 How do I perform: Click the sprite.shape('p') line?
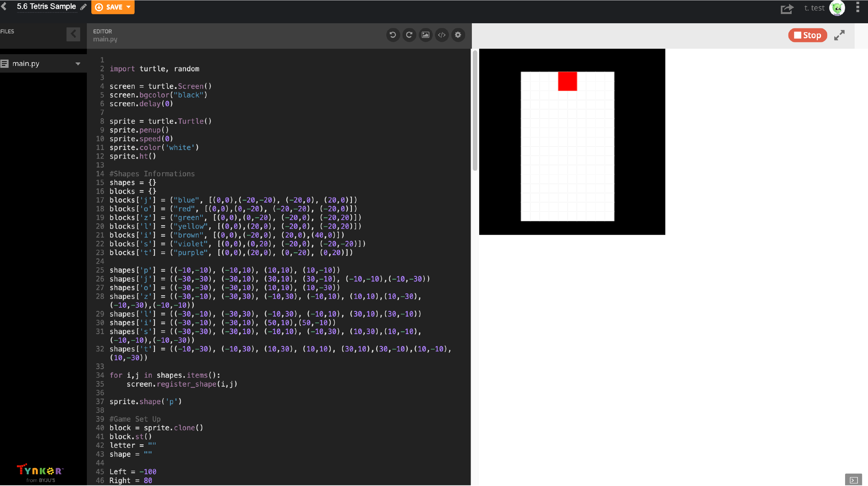[x=145, y=402]
